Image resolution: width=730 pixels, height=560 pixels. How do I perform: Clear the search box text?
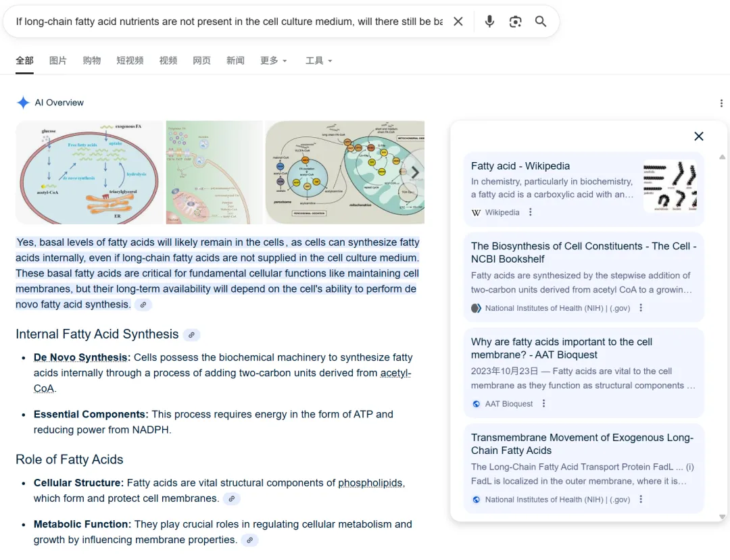(458, 22)
